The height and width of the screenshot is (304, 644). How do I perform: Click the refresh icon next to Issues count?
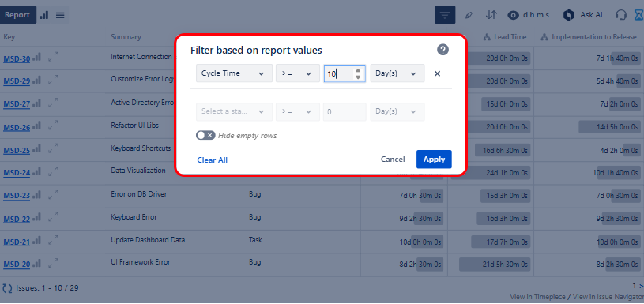coord(7,288)
